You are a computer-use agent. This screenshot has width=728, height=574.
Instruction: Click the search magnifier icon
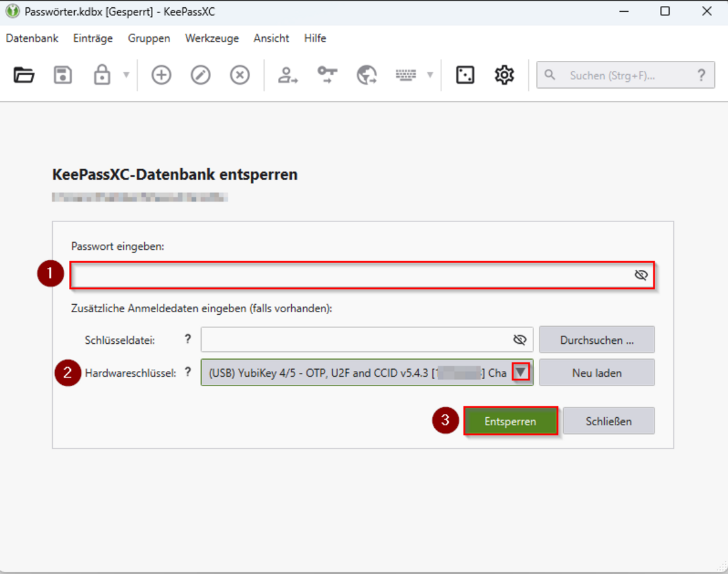coord(550,75)
